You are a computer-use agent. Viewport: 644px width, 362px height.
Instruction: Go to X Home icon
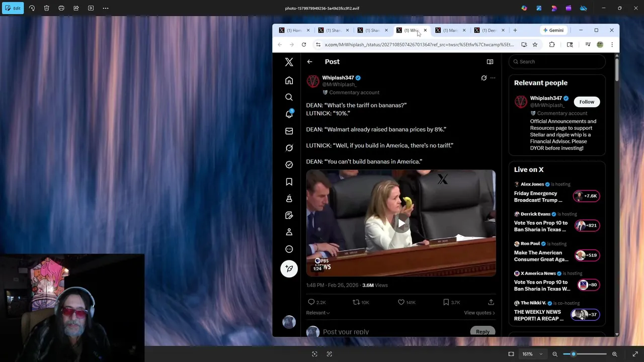click(x=289, y=80)
